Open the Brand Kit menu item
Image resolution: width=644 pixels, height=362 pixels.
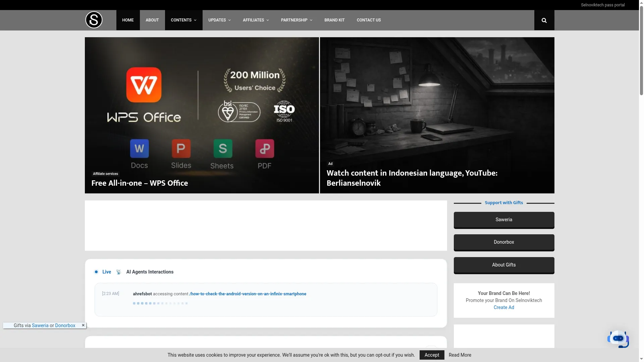334,20
